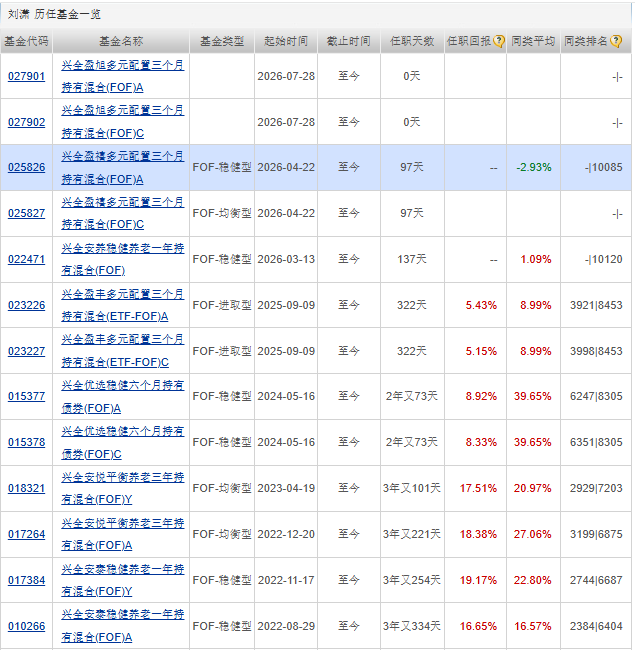Click the 2026-03-13 start date
This screenshot has width=635, height=650.
(x=286, y=259)
